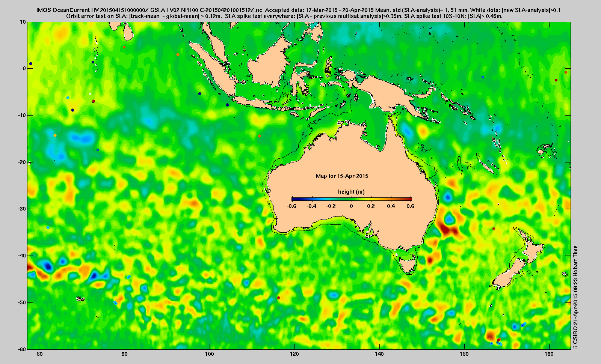Viewport: 601px width, 364px height.
Task: Click the 0.2 colorbar tick label
Action: [371, 206]
